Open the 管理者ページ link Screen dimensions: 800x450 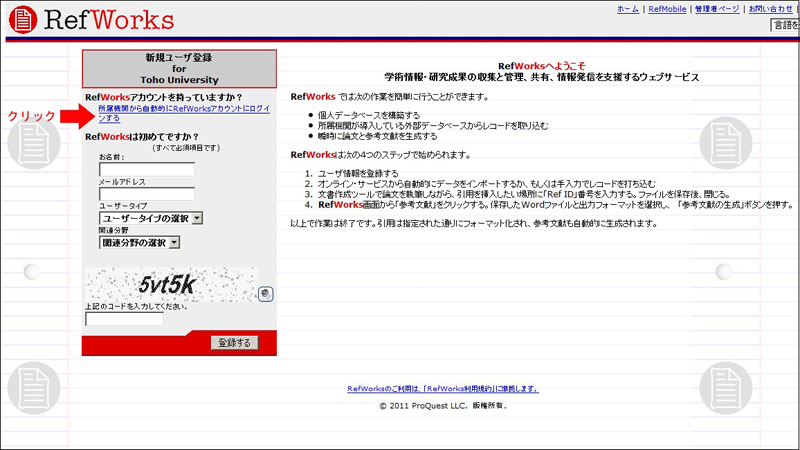717,9
